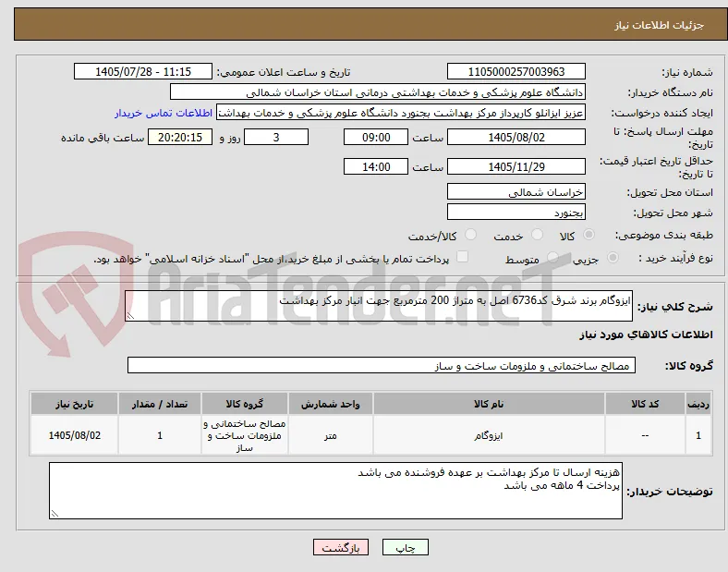Click the delivery city field بجنورد
The height and width of the screenshot is (572, 728).
pyautogui.click(x=516, y=213)
